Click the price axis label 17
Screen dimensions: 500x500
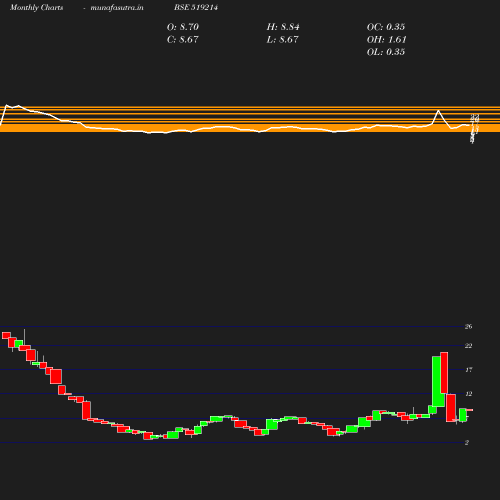click(469, 370)
